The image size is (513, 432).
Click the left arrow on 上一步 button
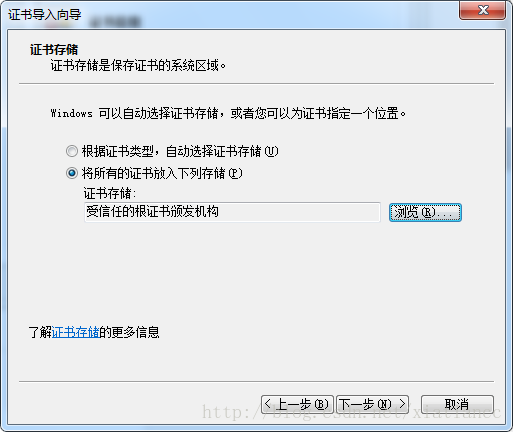pyautogui.click(x=267, y=404)
